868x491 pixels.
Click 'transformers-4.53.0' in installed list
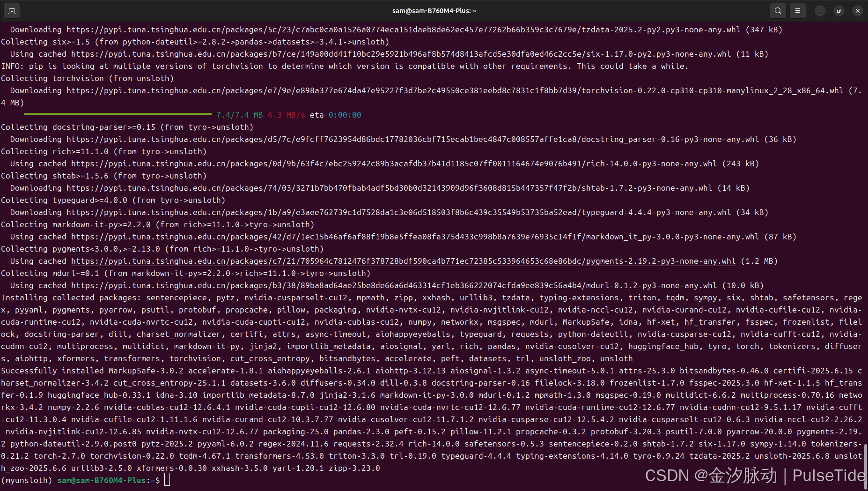[x=279, y=456]
